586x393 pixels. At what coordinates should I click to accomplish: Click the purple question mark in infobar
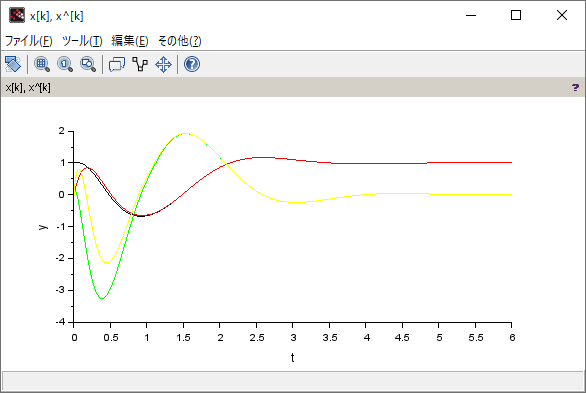pos(575,87)
